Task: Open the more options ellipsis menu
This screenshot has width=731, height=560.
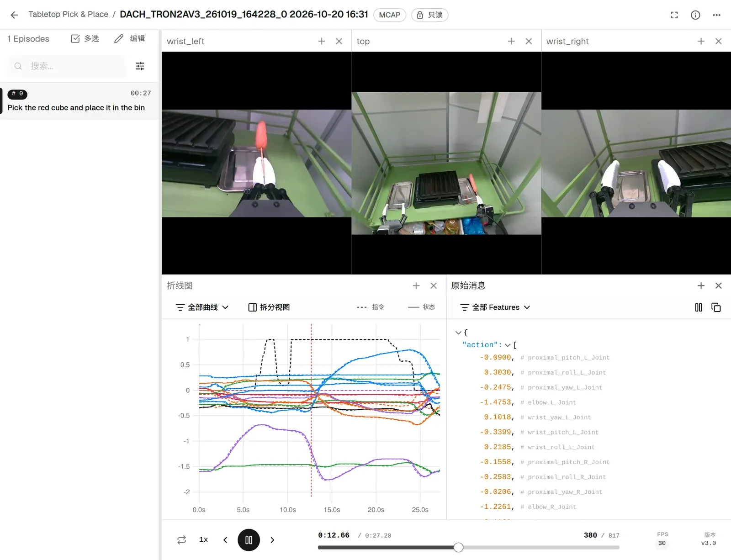Action: 716,15
